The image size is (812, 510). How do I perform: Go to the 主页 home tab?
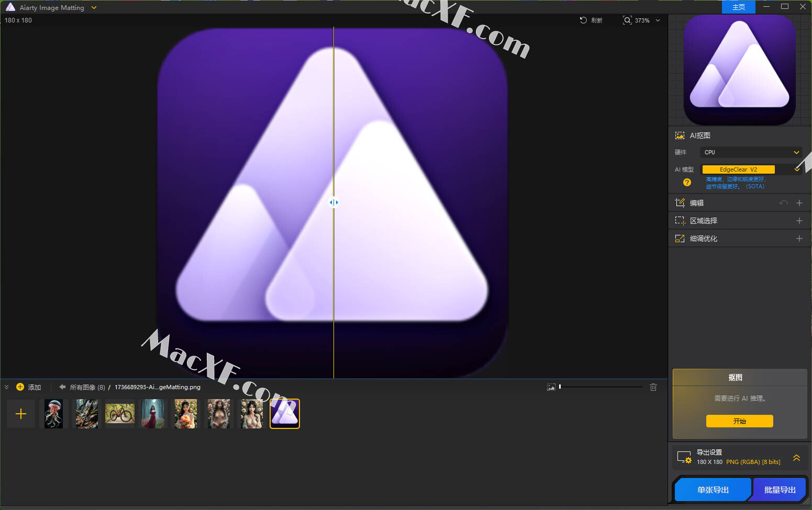[x=739, y=7]
